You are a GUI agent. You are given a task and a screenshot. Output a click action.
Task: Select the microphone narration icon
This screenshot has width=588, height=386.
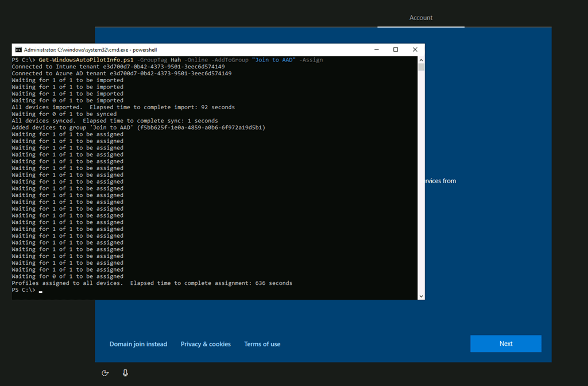125,373
